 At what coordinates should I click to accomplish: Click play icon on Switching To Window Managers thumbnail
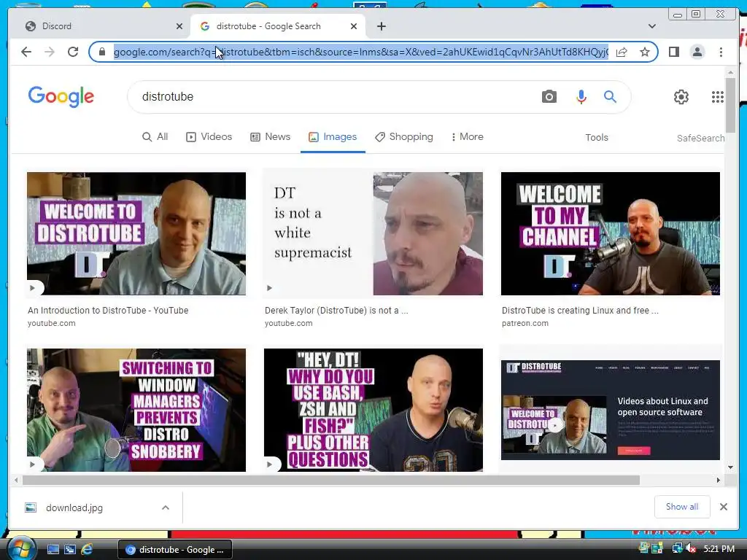coord(32,464)
